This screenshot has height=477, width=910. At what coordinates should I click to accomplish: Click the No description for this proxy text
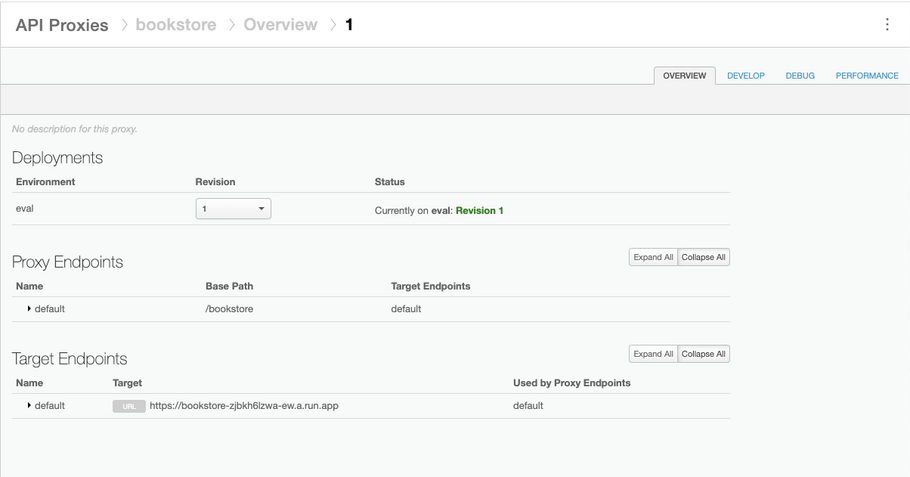pos(75,129)
